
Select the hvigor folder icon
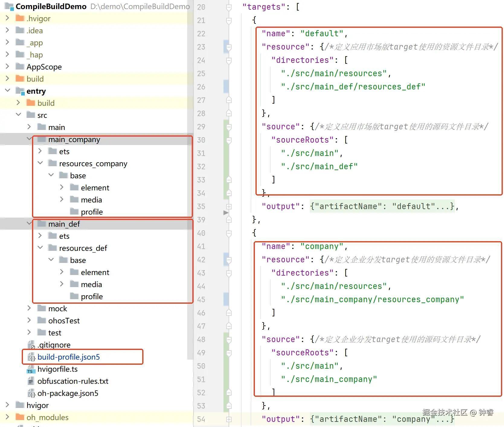tap(20, 405)
